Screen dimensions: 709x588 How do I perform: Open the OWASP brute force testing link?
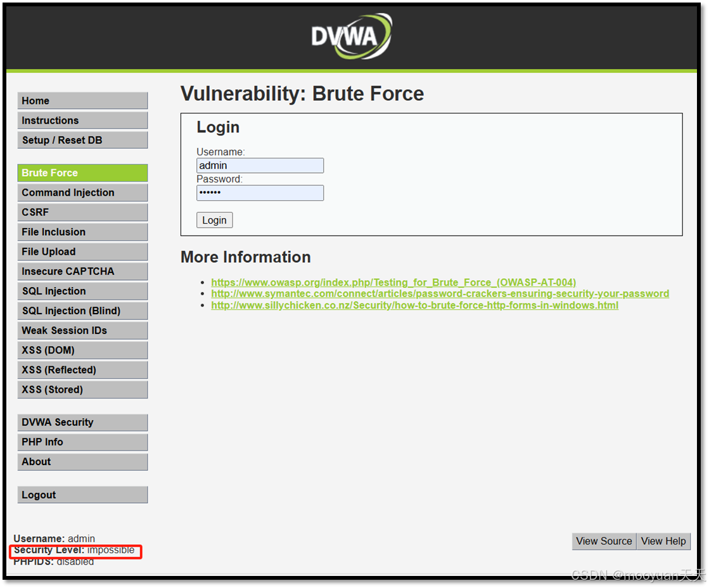pos(393,282)
